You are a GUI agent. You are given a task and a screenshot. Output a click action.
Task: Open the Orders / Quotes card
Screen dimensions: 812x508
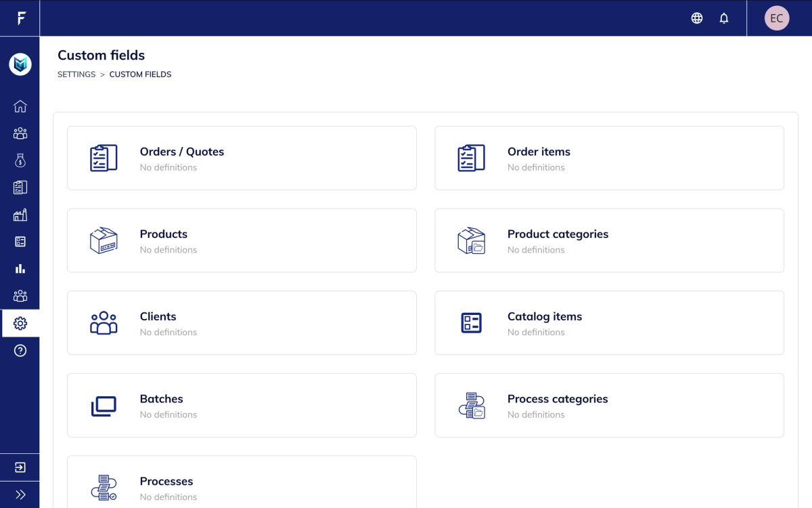coord(242,158)
